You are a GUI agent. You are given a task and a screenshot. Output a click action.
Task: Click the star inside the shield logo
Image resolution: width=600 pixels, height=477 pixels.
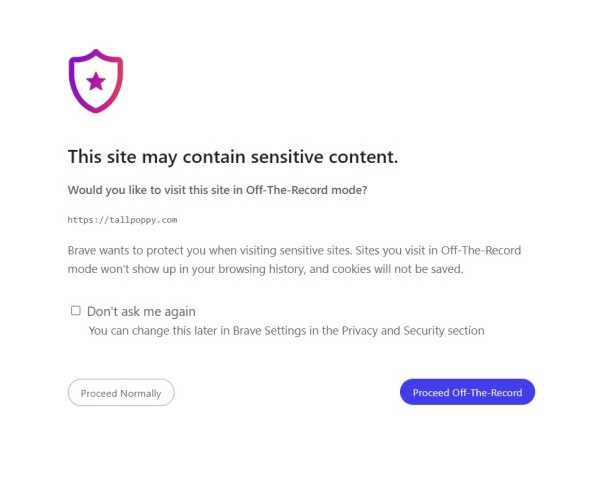click(x=96, y=81)
